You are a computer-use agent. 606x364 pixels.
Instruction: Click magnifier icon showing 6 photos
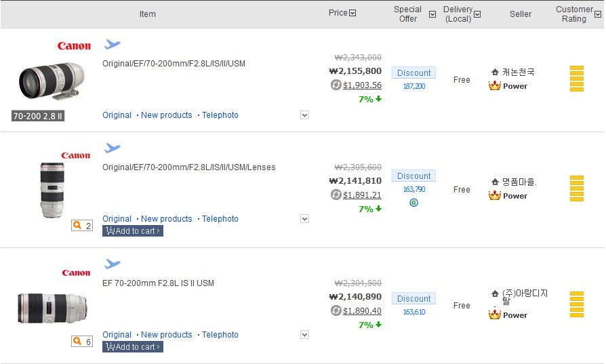tap(82, 342)
